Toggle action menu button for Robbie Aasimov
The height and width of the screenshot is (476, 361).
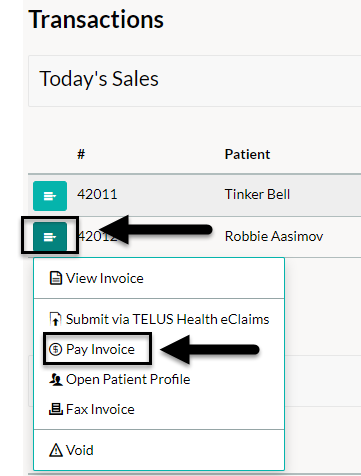(x=50, y=236)
